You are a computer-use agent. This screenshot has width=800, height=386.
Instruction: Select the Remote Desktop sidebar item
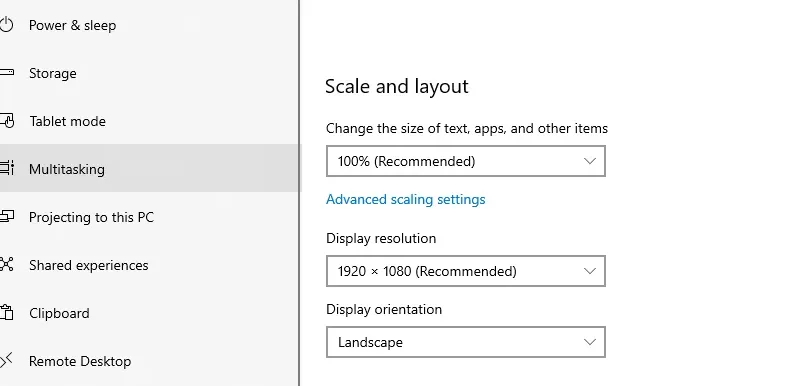149,361
